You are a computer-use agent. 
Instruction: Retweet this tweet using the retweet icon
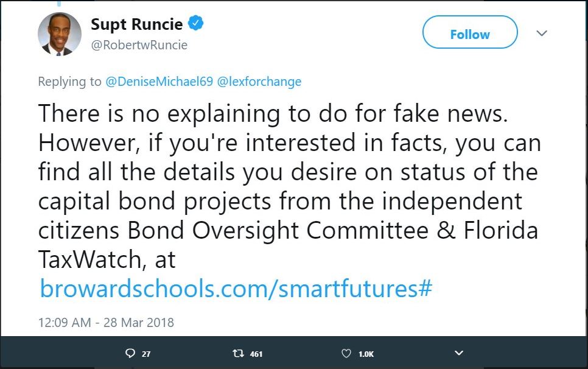pos(238,353)
